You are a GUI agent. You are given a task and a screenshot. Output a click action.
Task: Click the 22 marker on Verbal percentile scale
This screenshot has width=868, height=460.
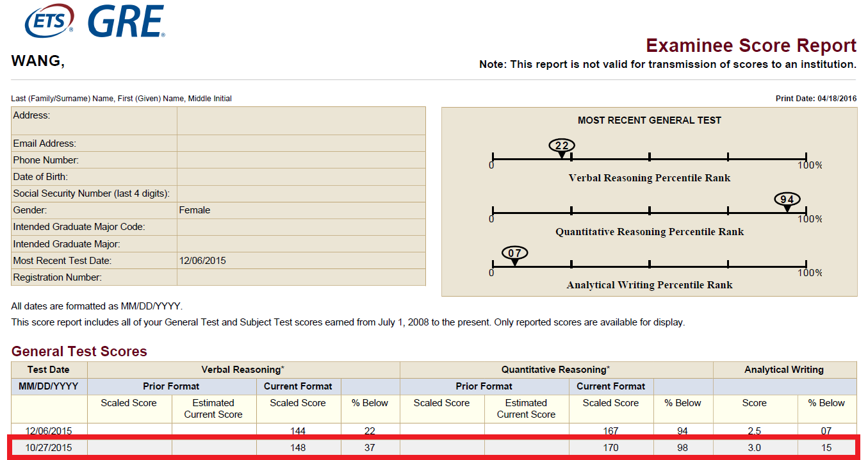coord(562,146)
